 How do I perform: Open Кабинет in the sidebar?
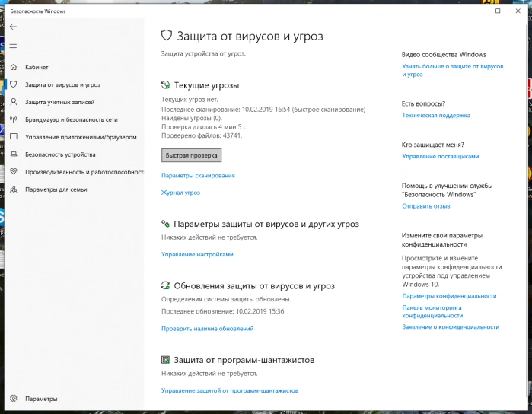point(37,67)
